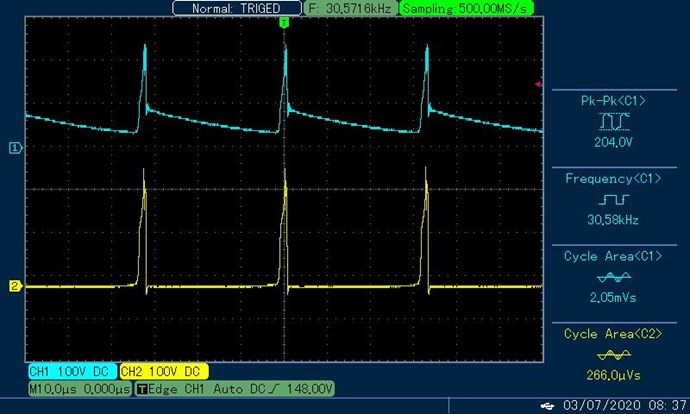This screenshot has height=414, width=690.
Task: Click the Sampling 500.00MS/s readout
Action: click(x=466, y=8)
